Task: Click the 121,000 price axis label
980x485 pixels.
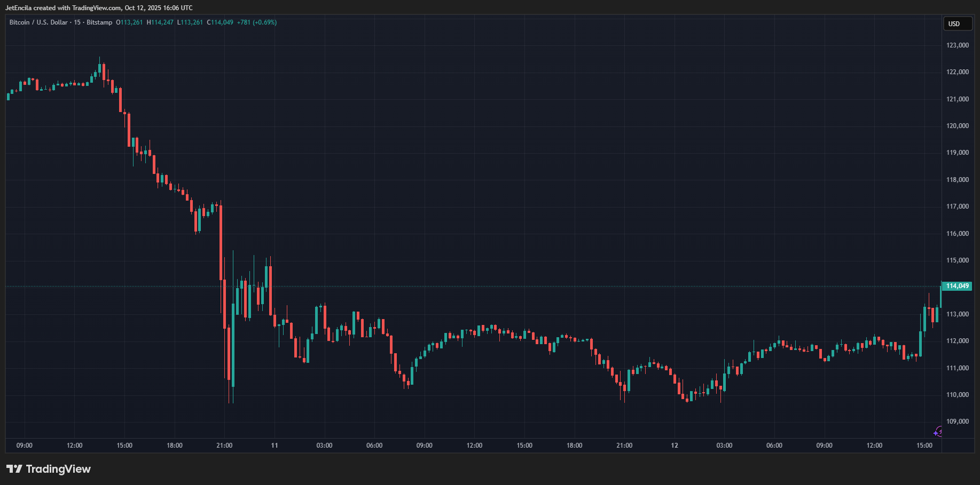Action: click(958, 99)
